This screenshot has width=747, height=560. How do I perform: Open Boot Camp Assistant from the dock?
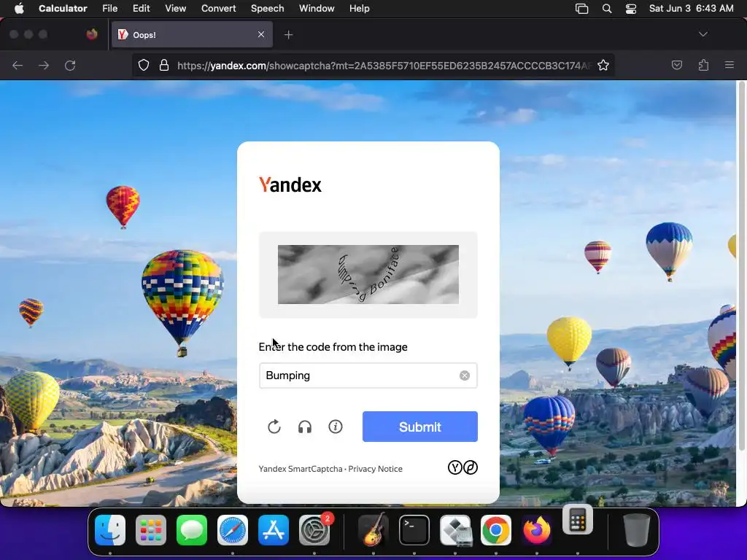(455, 530)
